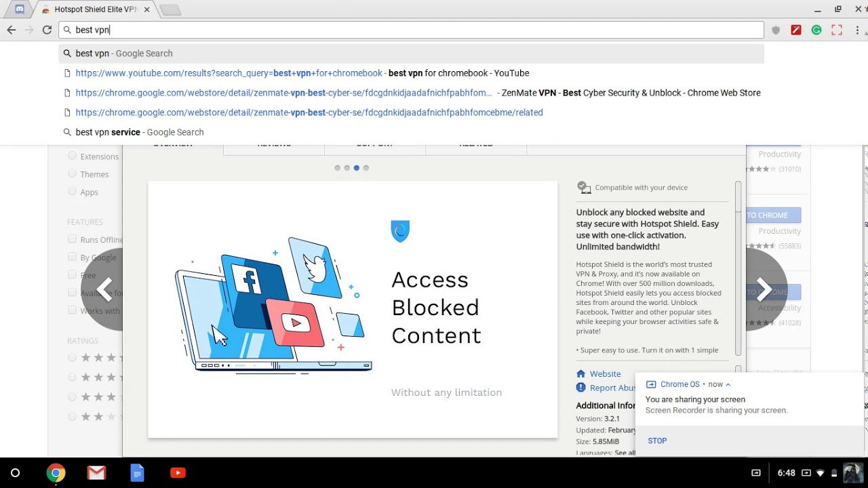Image resolution: width=868 pixels, height=488 pixels.
Task: Collapse the Chrome OS notification chevron
Action: tap(728, 384)
